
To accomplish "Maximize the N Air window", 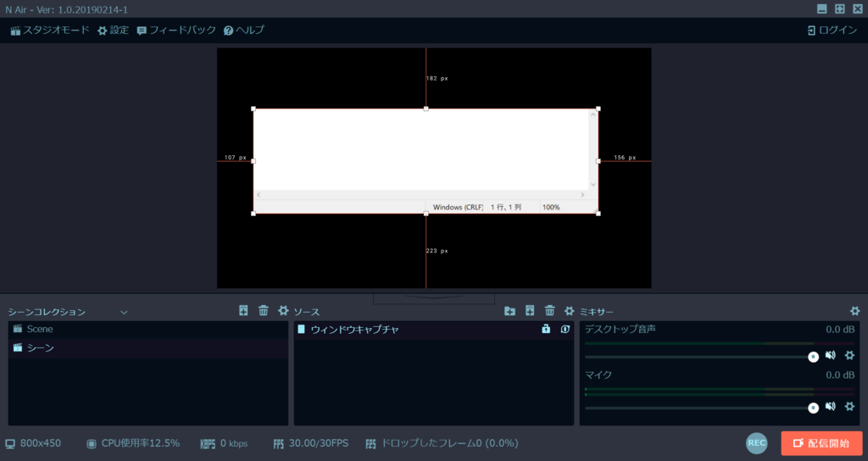I will [840, 8].
